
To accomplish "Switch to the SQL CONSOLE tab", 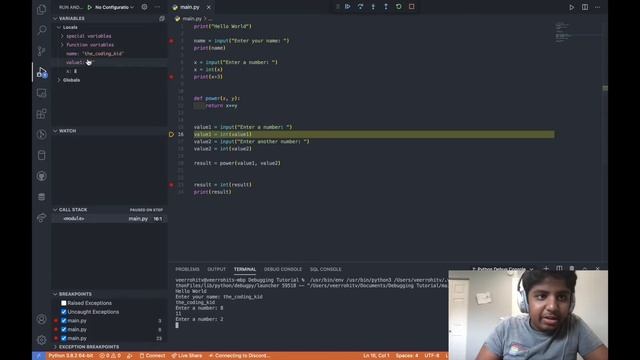I will pyautogui.click(x=325, y=269).
